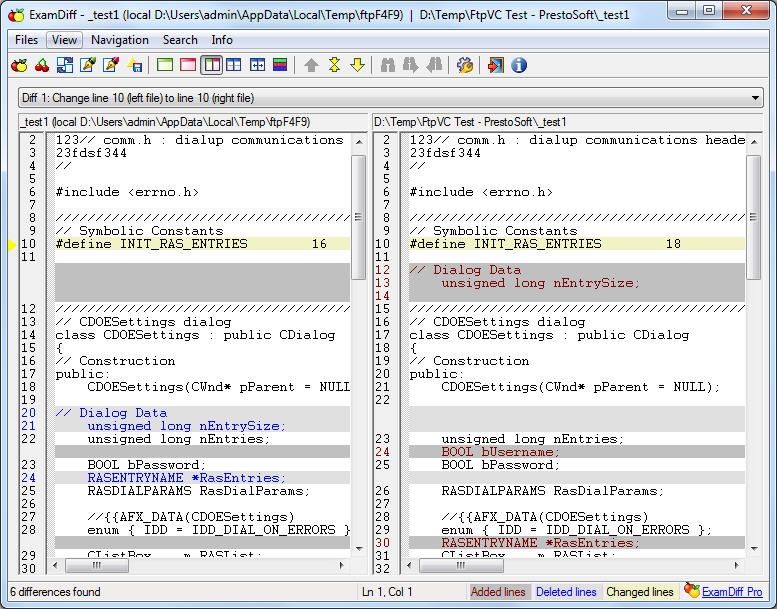Click left pane horizontal scrollbar thumb
The height and width of the screenshot is (609, 777).
(97, 565)
